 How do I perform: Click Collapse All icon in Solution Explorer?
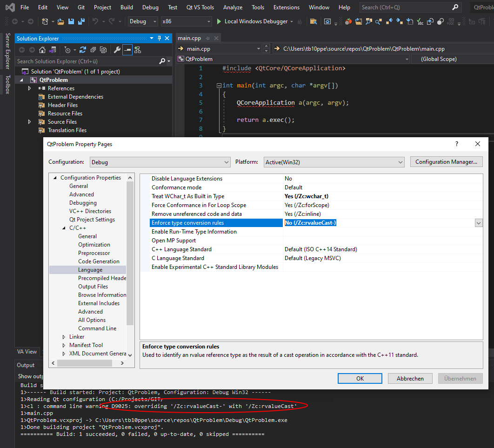coord(93,50)
